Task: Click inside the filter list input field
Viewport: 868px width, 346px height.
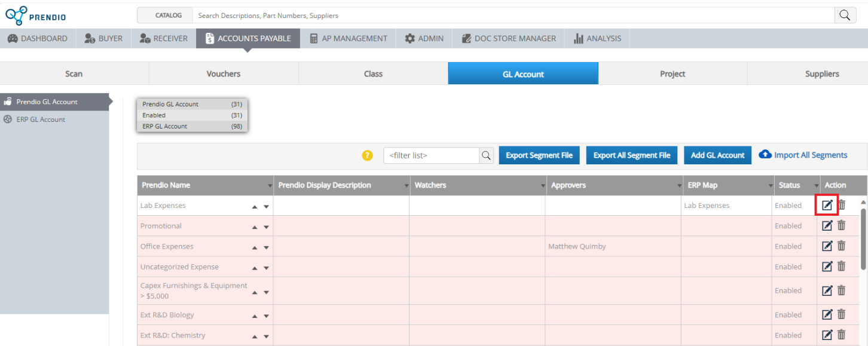Action: [430, 155]
